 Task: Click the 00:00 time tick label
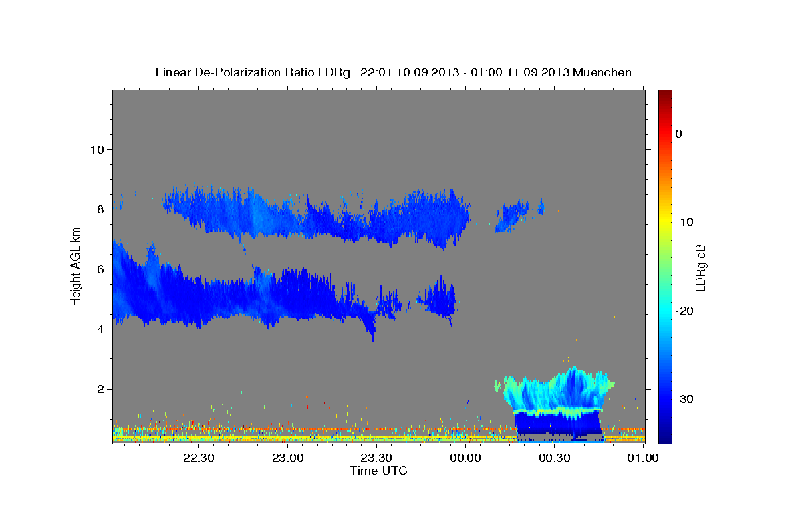pyautogui.click(x=465, y=458)
